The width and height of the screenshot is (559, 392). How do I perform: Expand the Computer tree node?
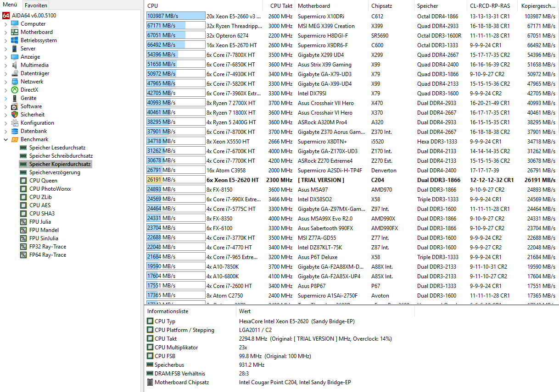(x=6, y=24)
